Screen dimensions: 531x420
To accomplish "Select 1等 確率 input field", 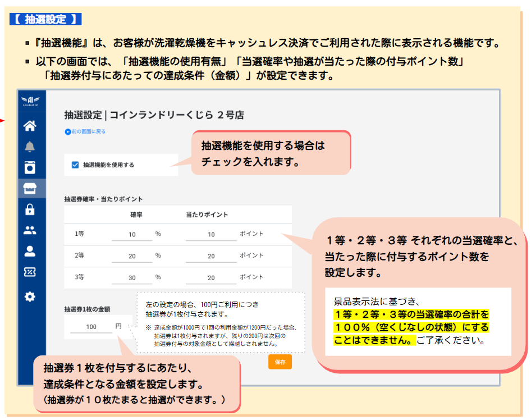I will (x=132, y=234).
